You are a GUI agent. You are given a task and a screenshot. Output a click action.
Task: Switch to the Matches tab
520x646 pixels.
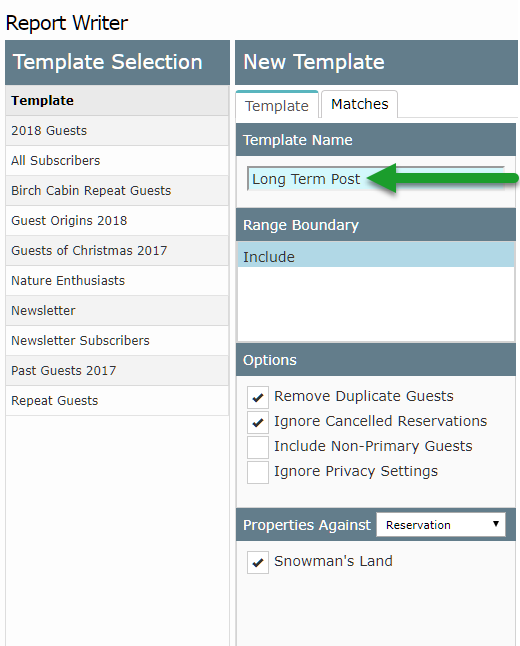tap(359, 104)
